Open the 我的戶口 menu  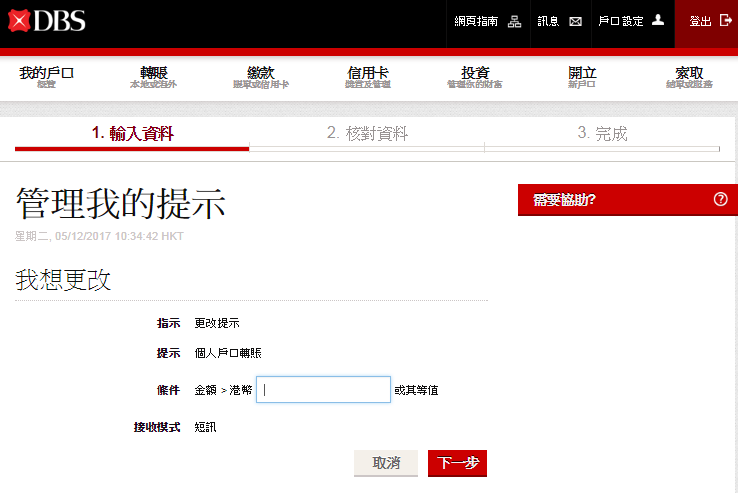pyautogui.click(x=47, y=77)
